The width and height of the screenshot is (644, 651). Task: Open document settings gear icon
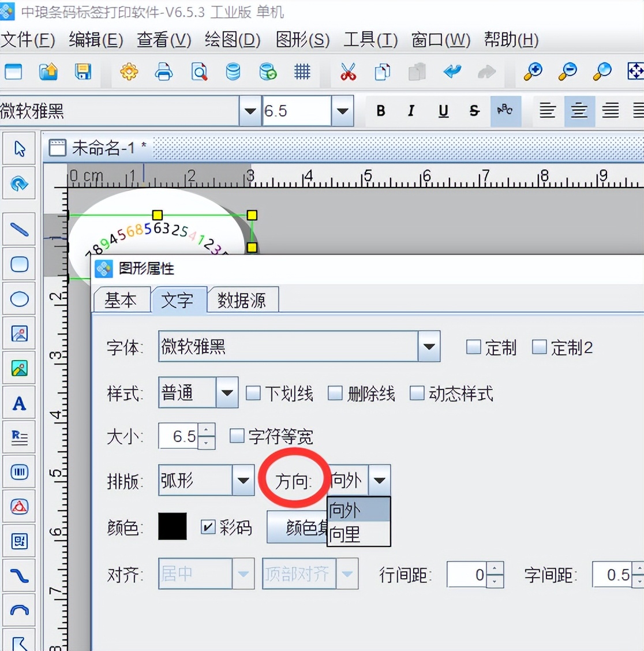point(129,72)
